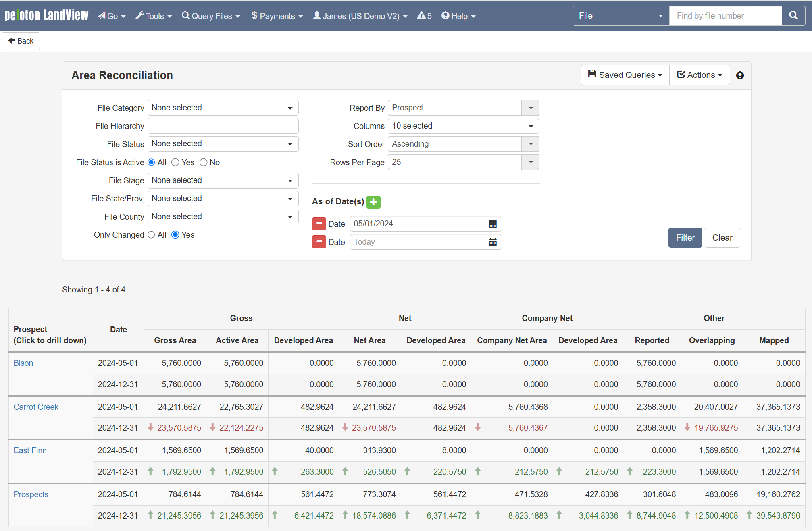Screen dimensions: 812x531
Task: Open the help question mark icon
Action: click(740, 75)
